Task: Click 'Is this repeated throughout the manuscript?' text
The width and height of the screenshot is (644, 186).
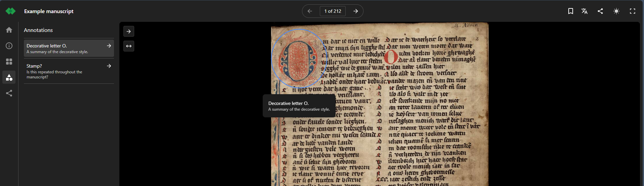Action: (x=54, y=74)
